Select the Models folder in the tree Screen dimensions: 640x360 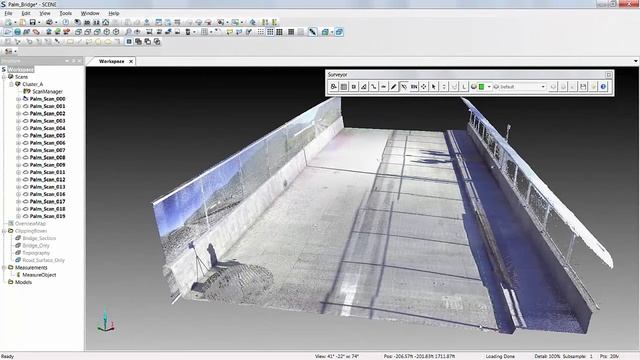(x=23, y=282)
